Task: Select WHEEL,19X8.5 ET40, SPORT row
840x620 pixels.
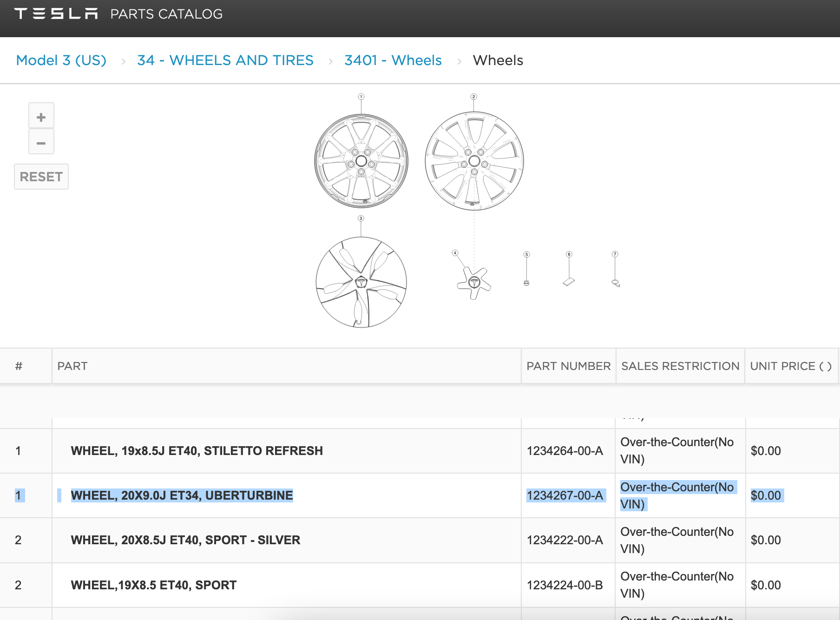Action: 420,585
